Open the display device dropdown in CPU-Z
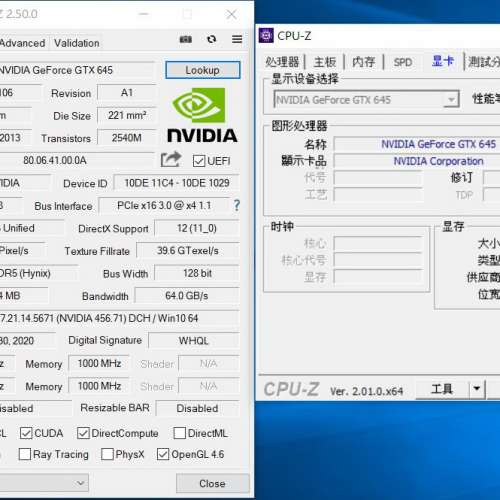This screenshot has width=500, height=500. tap(451, 100)
